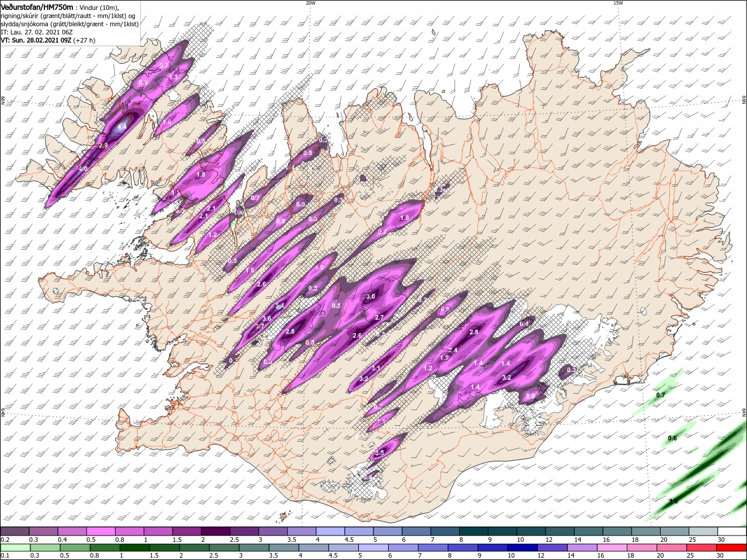This screenshot has height=560, width=747.
Task: Click the 1.9 snowfall value on the map
Action: 444,358
